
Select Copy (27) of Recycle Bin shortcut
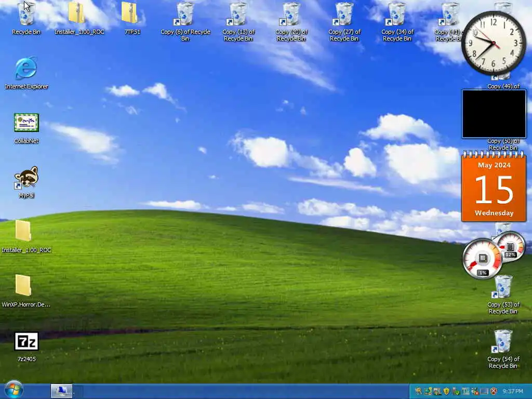(x=344, y=21)
